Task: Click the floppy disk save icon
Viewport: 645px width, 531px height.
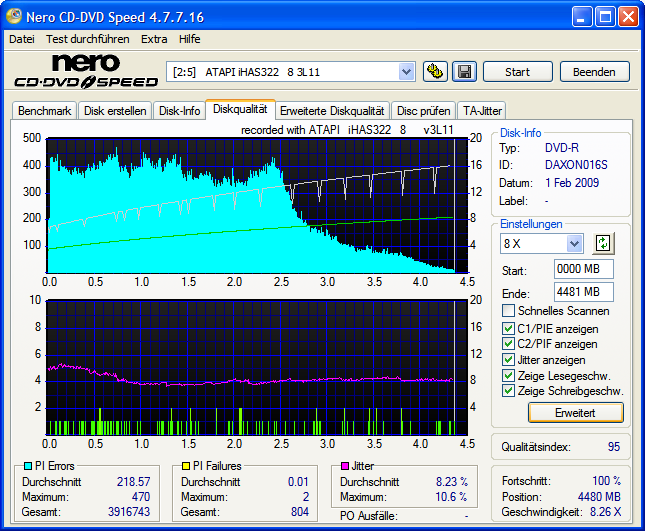Action: pos(464,72)
